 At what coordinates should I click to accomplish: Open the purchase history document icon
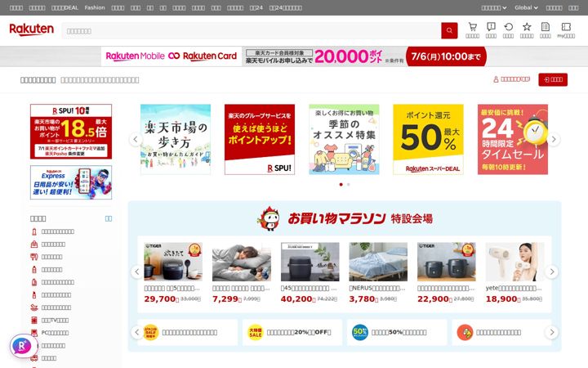[x=546, y=27]
